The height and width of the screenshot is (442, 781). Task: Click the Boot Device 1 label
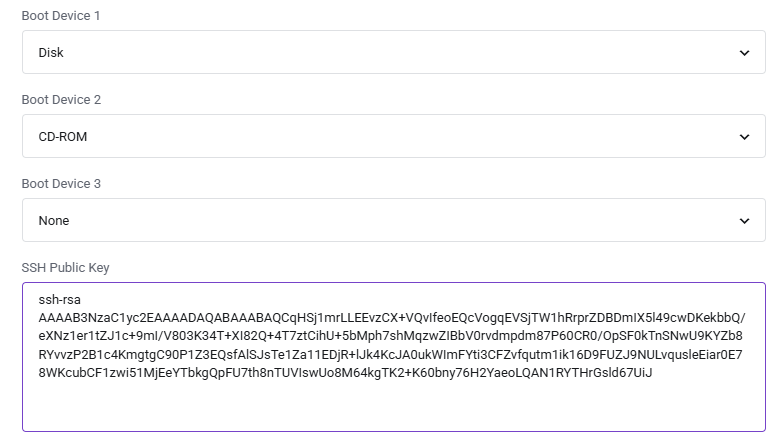click(61, 16)
